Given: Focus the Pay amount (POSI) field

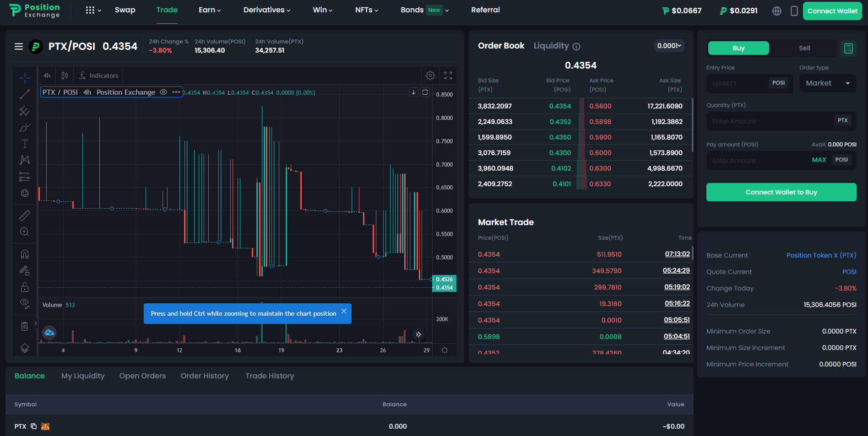Looking at the screenshot, I should tap(781, 160).
